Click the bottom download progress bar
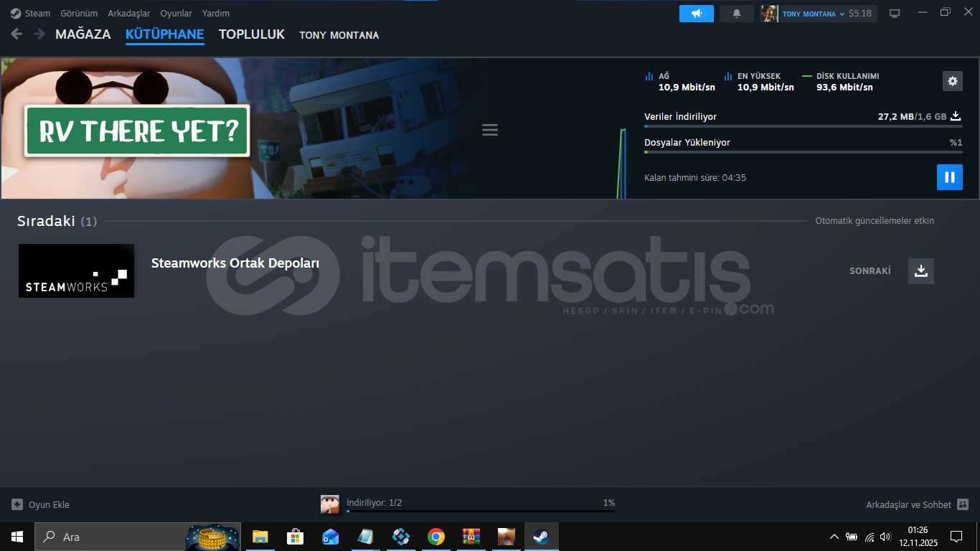 click(481, 511)
